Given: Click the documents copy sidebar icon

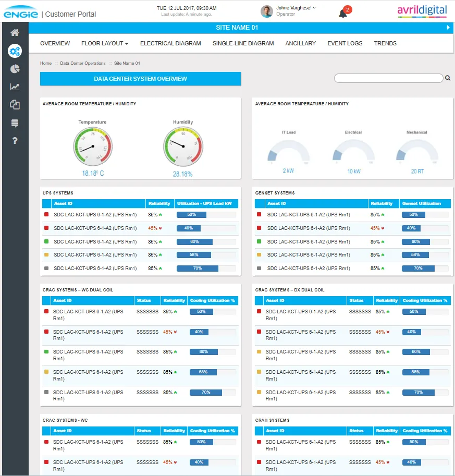Looking at the screenshot, I should coord(15,105).
